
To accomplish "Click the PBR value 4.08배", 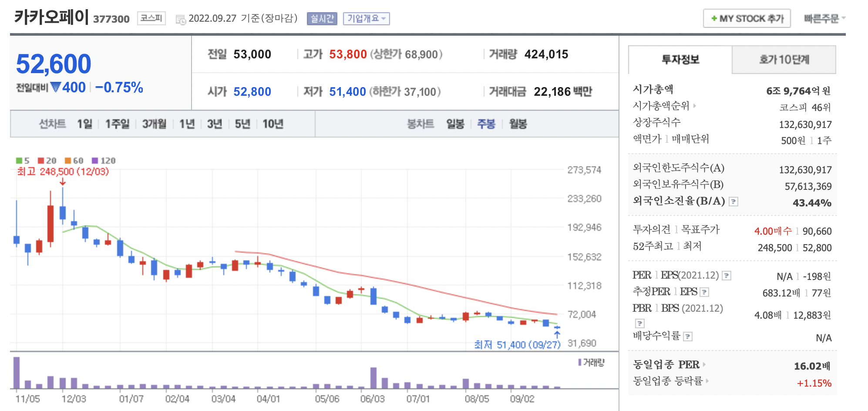I will tap(768, 315).
